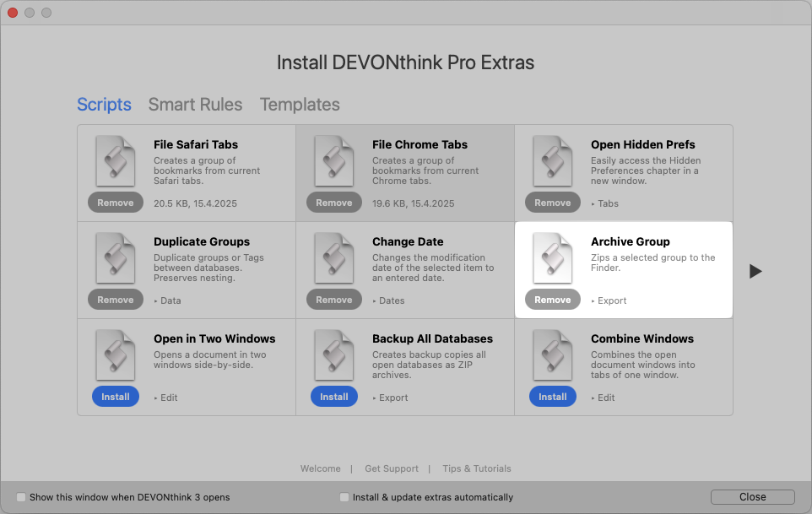Image resolution: width=812 pixels, height=514 pixels.
Task: Click the Open Hidden Prefs script icon
Action: point(552,161)
